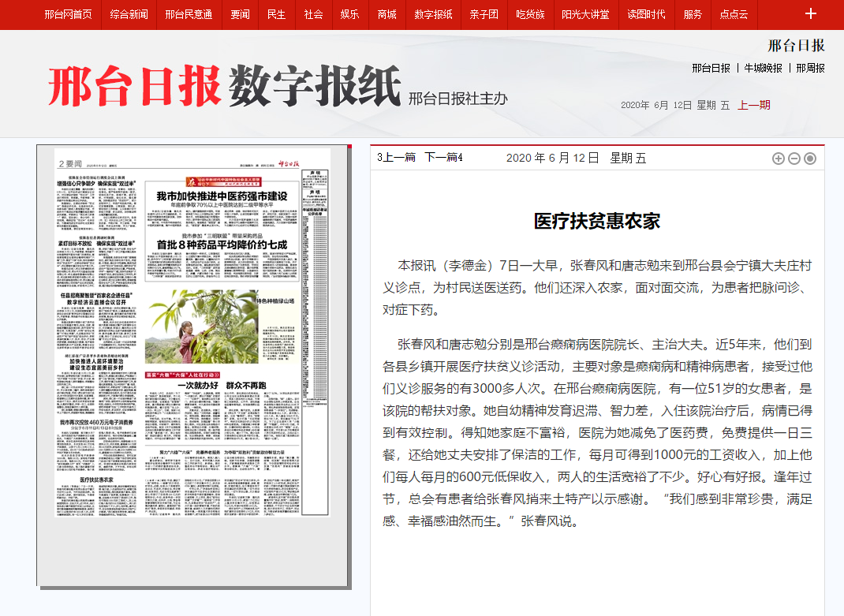
Task: Open 我市加快推进中医药强市建设 on the page thumbnail
Action: coord(222,196)
